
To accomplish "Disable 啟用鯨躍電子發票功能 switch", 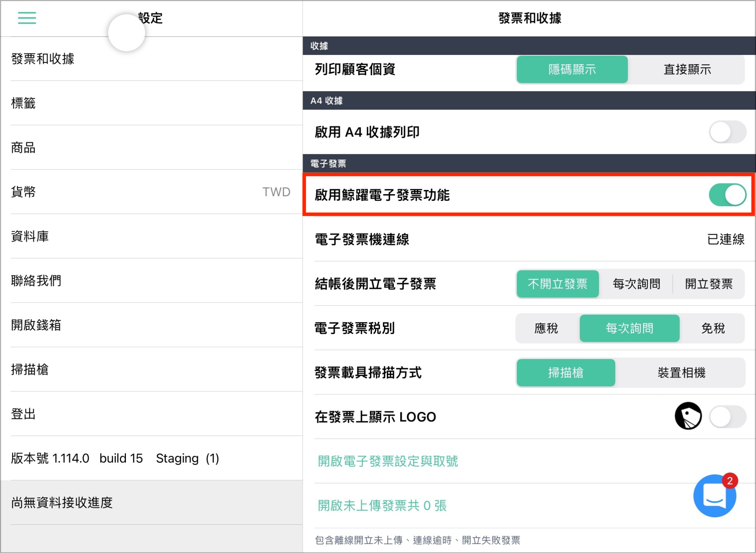I will click(x=727, y=195).
